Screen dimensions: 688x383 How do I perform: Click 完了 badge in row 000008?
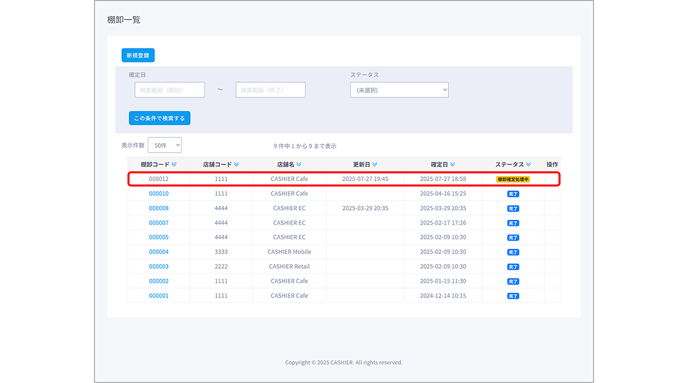point(513,208)
